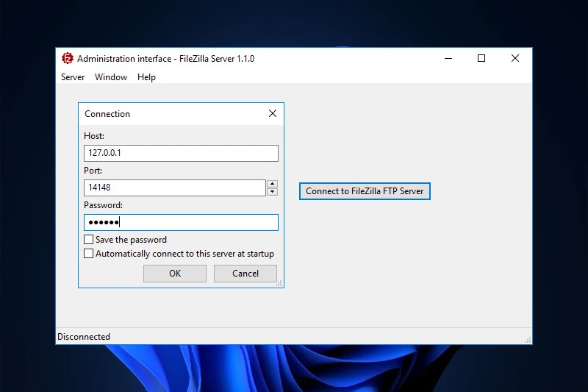Focus the Host field showing 127.0.0.1
This screenshot has width=588, height=392.
181,153
